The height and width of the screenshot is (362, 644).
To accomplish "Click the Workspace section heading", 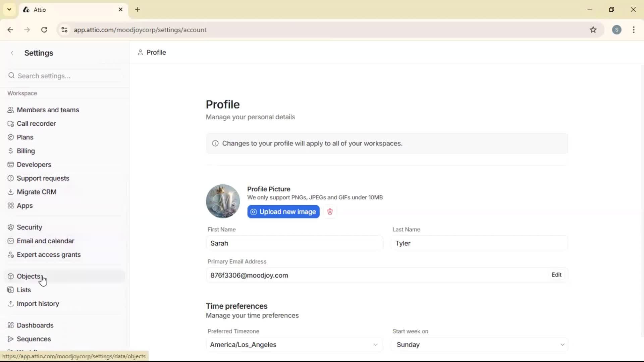I will coord(22,93).
